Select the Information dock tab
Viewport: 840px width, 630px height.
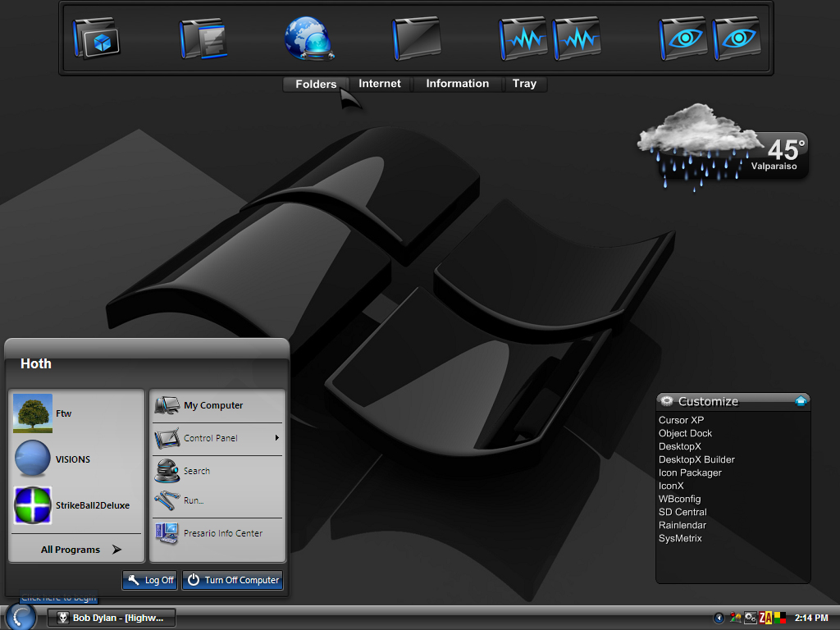[x=458, y=84]
